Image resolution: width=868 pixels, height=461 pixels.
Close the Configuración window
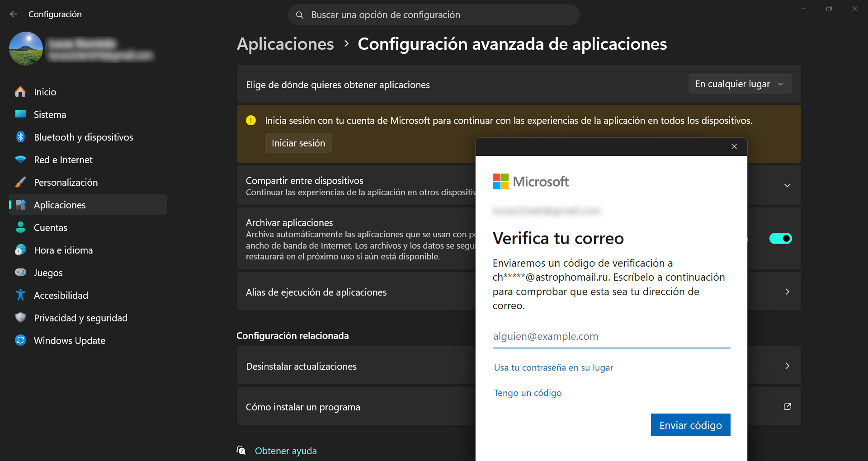coord(854,9)
